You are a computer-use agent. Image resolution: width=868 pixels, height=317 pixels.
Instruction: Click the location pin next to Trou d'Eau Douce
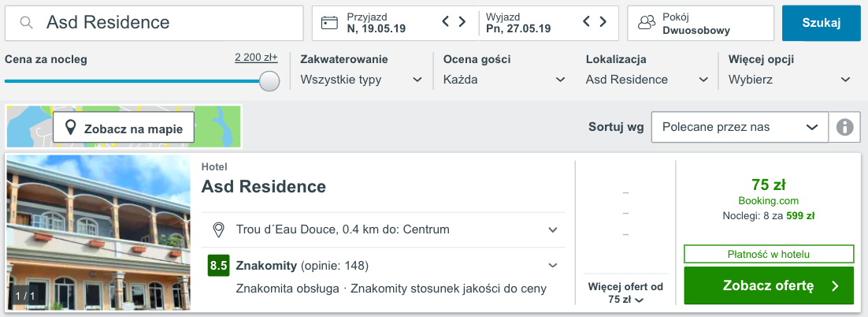tap(220, 229)
